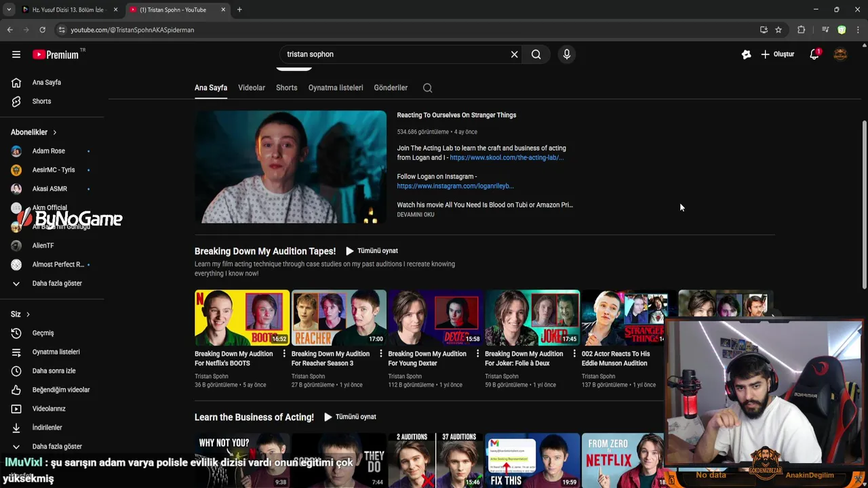Open AesirMC - Tyris subscription
Viewport: 868px width, 488px height.
click(54, 170)
